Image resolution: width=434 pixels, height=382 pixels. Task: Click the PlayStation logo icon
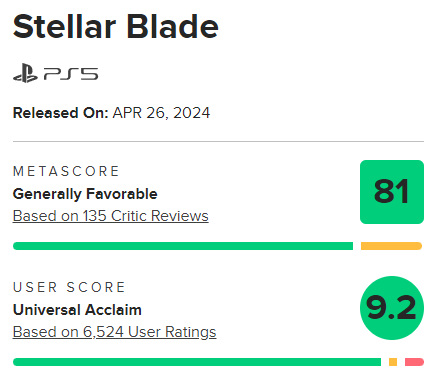pyautogui.click(x=25, y=73)
